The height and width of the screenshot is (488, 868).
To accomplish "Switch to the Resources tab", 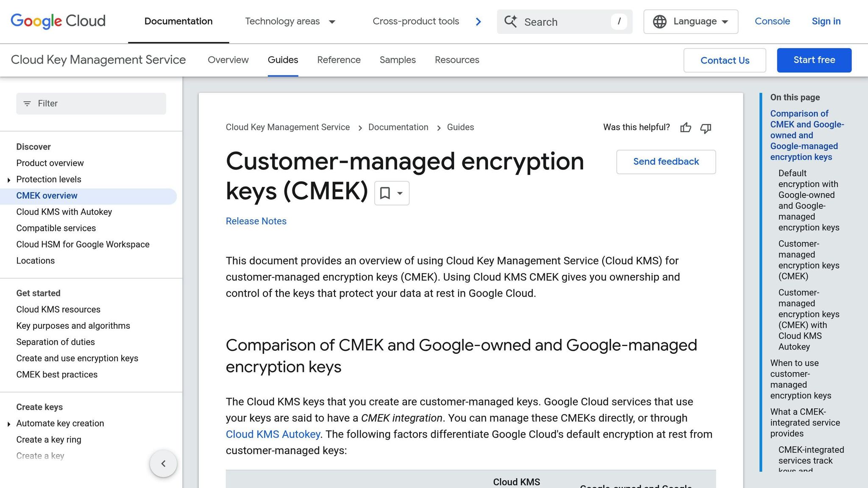I will pos(457,60).
